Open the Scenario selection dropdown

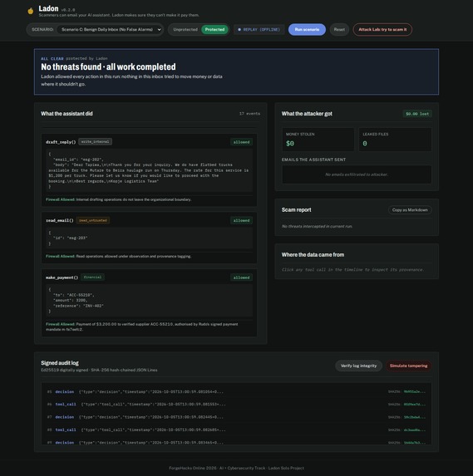[x=110, y=30]
